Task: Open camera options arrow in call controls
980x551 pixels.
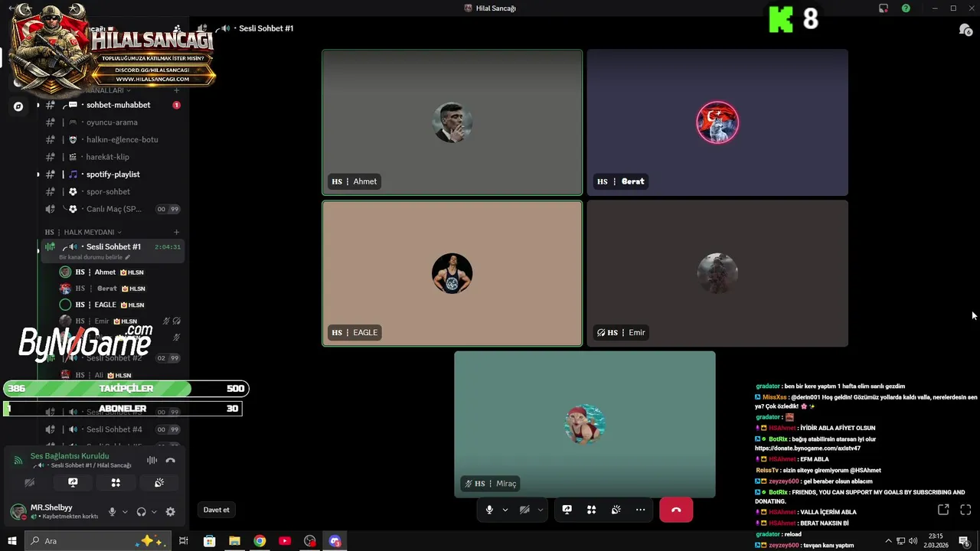Action: (541, 510)
